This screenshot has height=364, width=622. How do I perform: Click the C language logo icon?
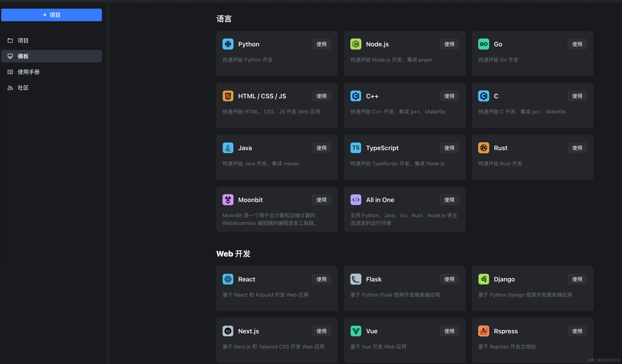(x=484, y=96)
